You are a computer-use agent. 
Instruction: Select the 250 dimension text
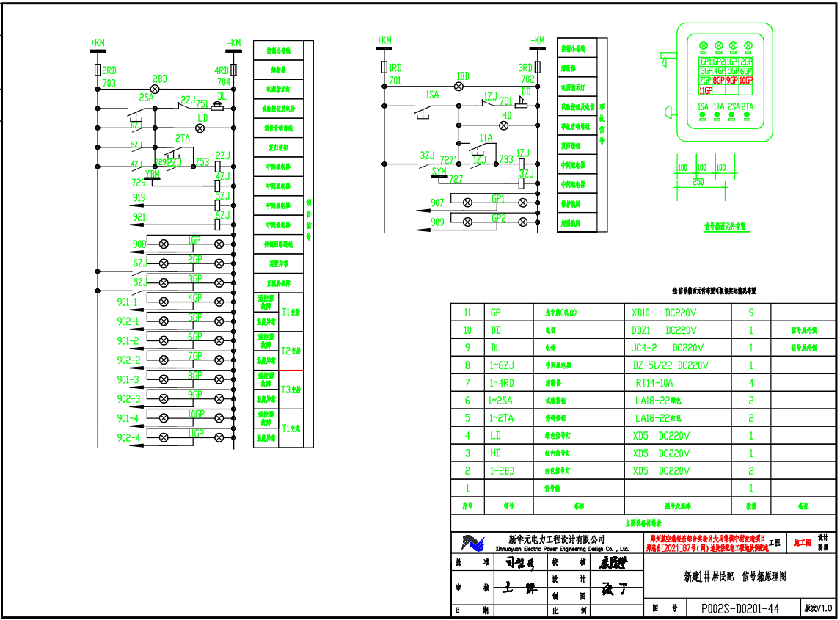coord(698,182)
